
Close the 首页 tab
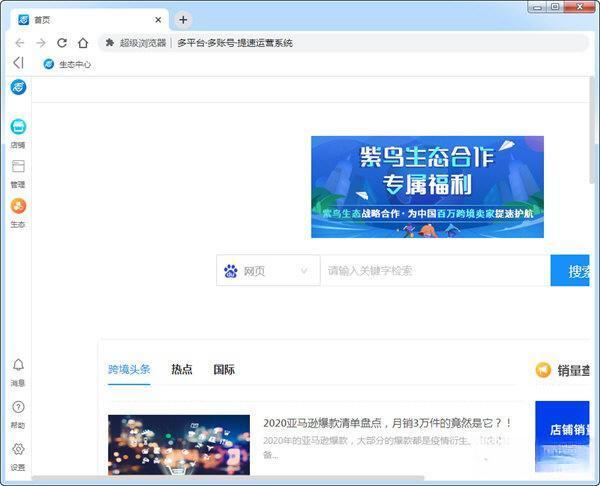[x=158, y=20]
